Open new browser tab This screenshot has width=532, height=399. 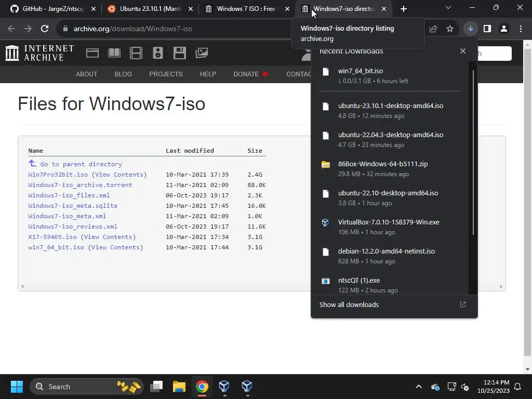403,9
